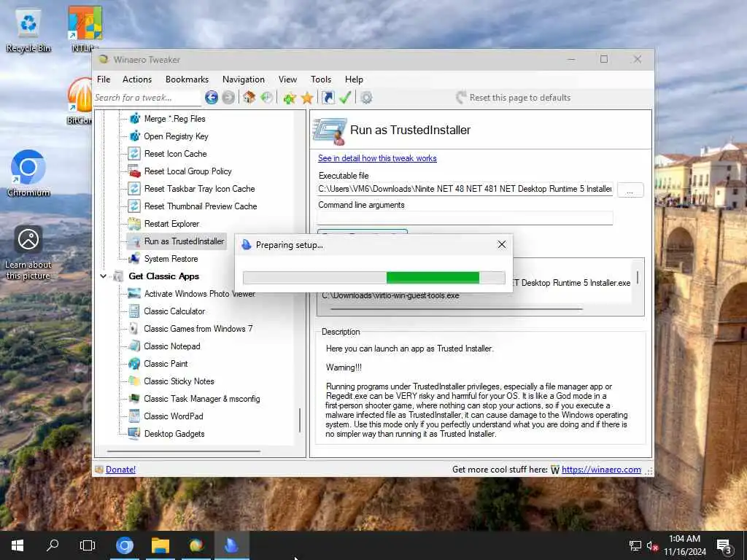This screenshot has width=747, height=560.
Task: Click Learn about this picture icon
Action: point(28,253)
